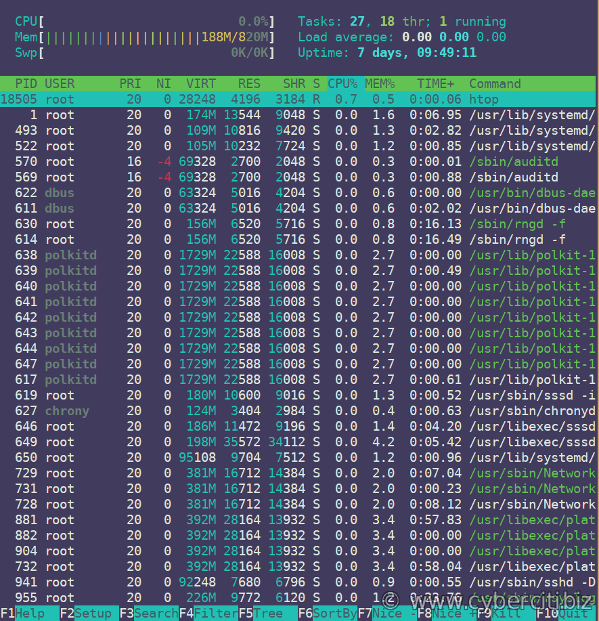Click the MEM% column header
The height and width of the screenshot is (621, 599).
click(380, 84)
